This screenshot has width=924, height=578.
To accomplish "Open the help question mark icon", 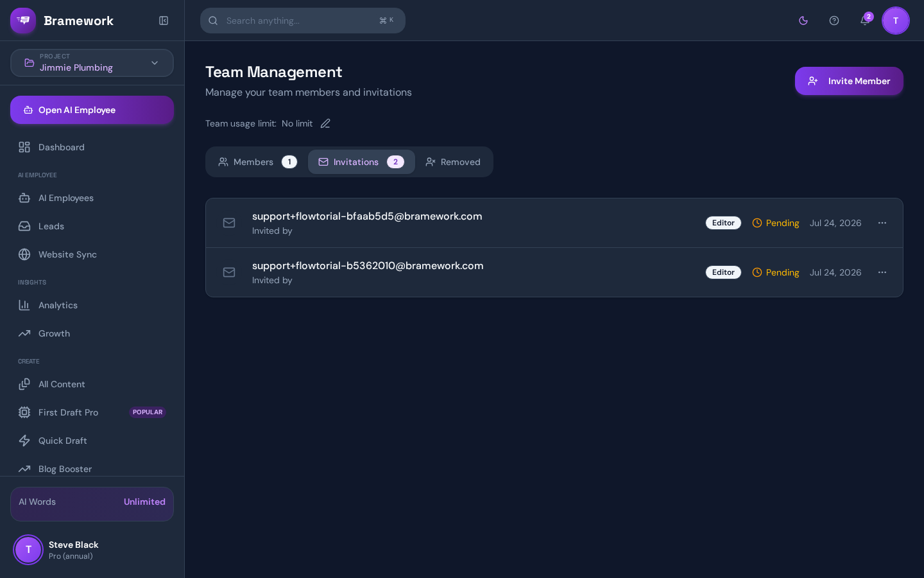I will point(834,21).
